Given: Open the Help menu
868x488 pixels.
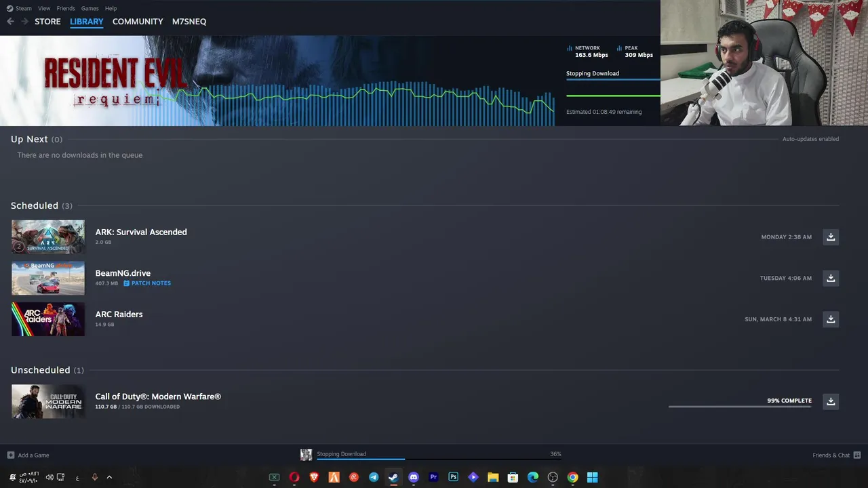Looking at the screenshot, I should coord(111,8).
